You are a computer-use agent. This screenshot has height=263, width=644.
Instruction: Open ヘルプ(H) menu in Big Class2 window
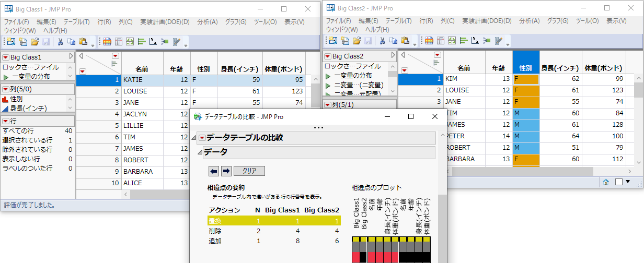tap(377, 30)
